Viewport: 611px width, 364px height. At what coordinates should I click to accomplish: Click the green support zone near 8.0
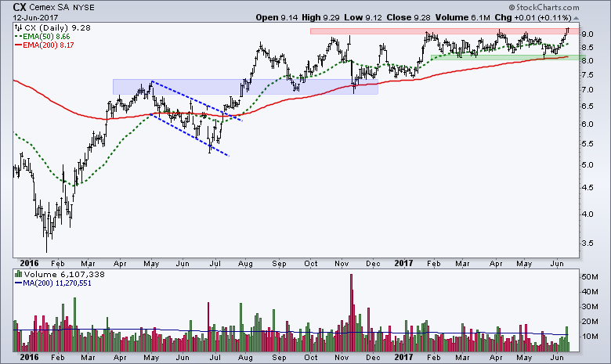click(508, 58)
